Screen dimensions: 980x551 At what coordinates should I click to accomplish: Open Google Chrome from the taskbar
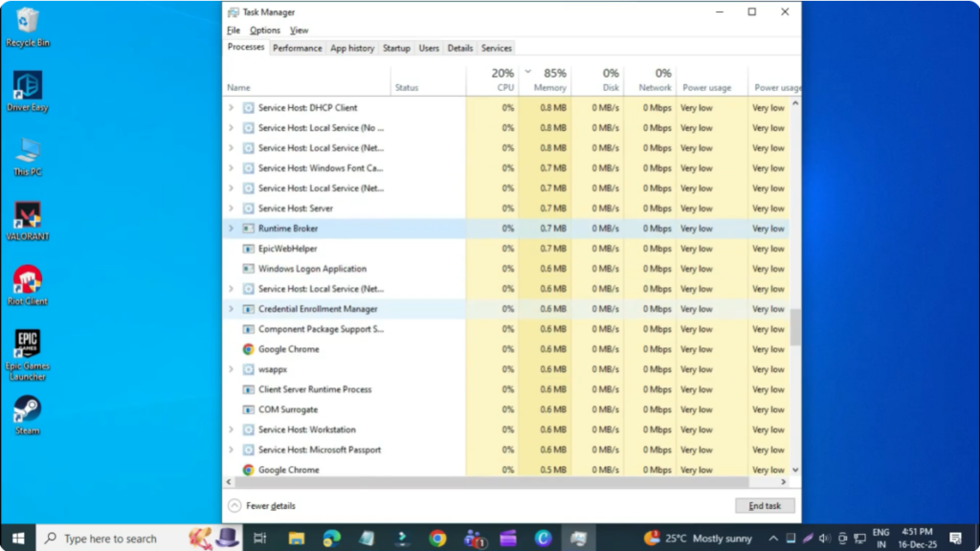[x=437, y=539]
